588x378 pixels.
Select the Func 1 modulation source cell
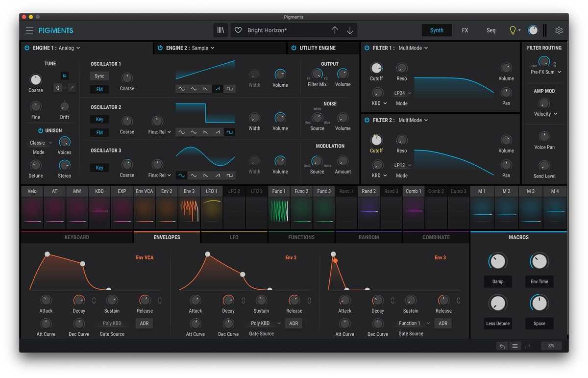(x=279, y=207)
